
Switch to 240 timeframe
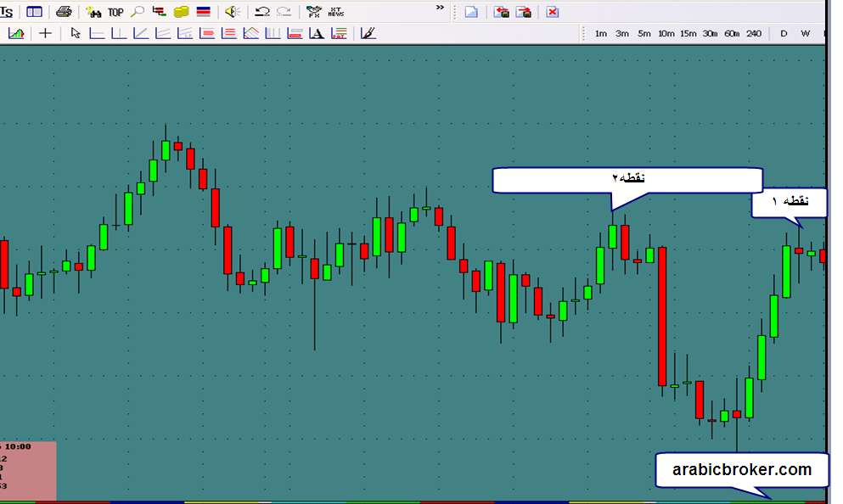click(754, 33)
